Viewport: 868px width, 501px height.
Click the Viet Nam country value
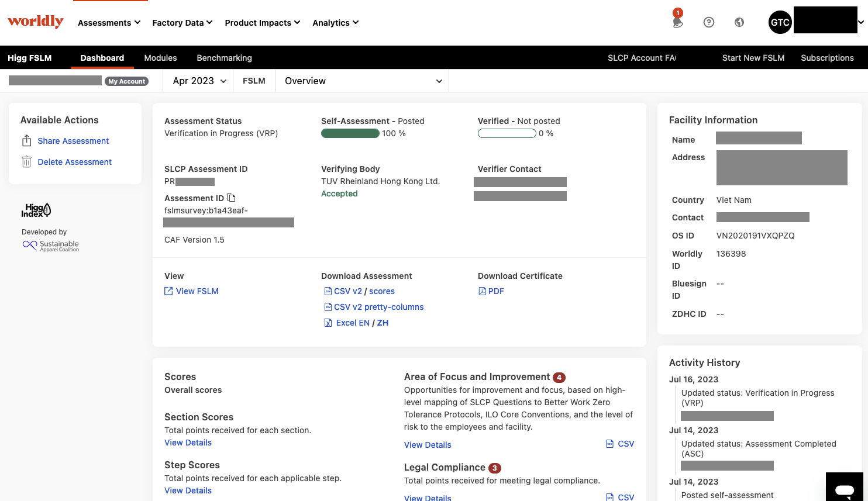(733, 200)
